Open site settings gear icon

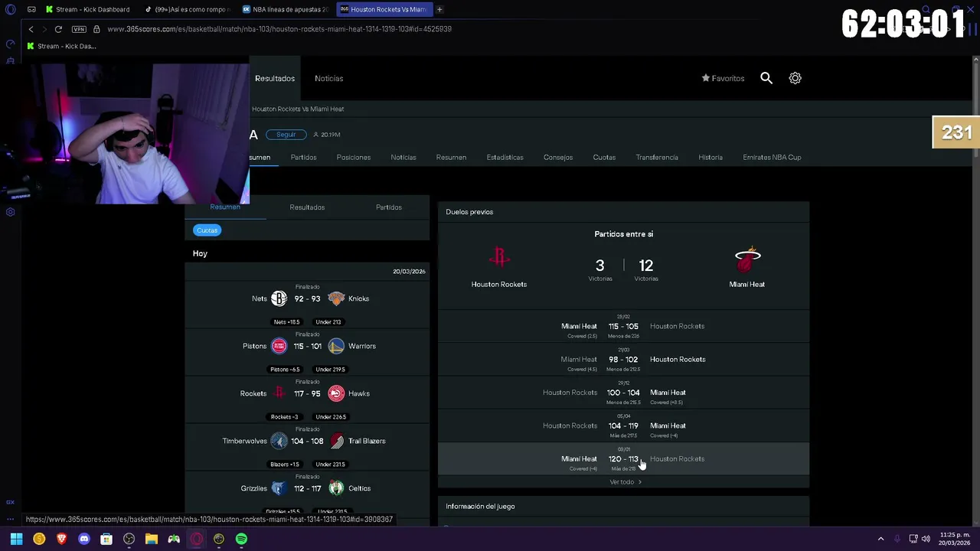[x=795, y=78]
